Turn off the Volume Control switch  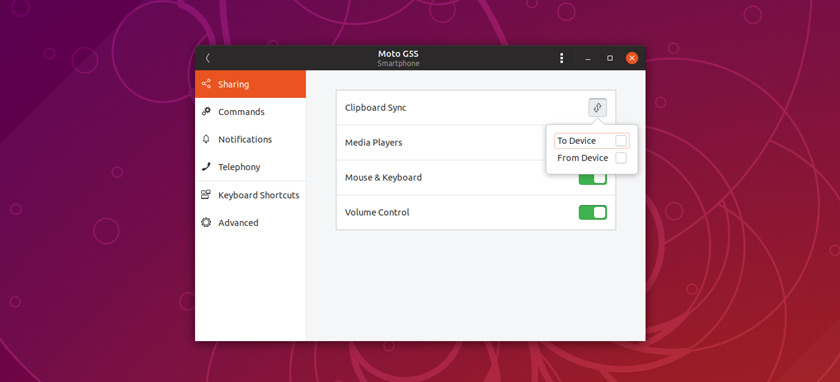click(x=592, y=213)
